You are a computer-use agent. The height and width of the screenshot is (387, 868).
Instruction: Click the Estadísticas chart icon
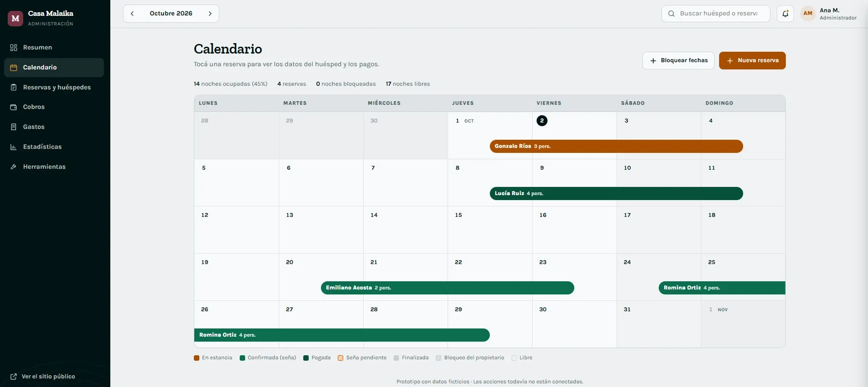click(14, 147)
